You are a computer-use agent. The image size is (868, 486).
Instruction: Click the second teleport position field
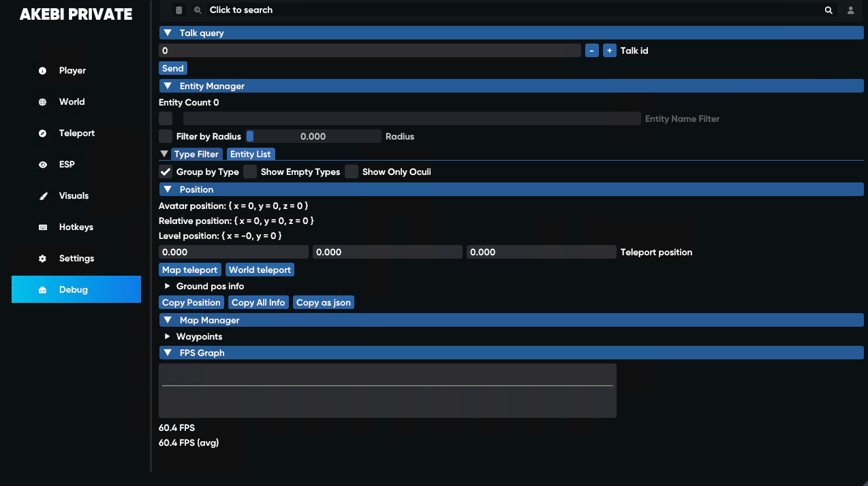point(388,252)
